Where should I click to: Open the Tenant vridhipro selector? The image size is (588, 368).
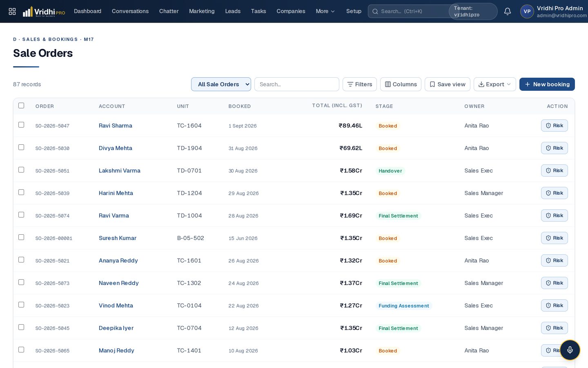473,11
